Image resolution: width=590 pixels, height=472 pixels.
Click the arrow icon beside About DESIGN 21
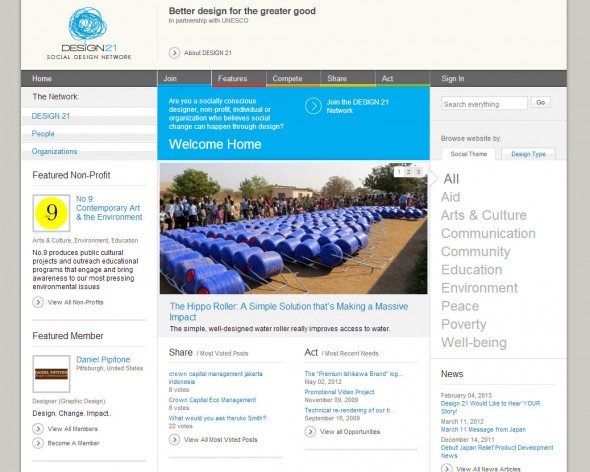tap(174, 53)
